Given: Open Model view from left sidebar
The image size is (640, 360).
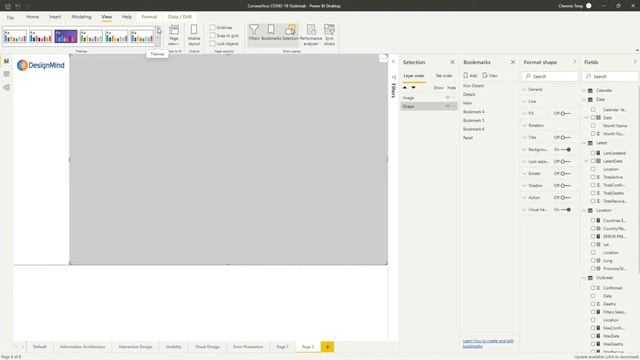Looking at the screenshot, I should pyautogui.click(x=7, y=87).
